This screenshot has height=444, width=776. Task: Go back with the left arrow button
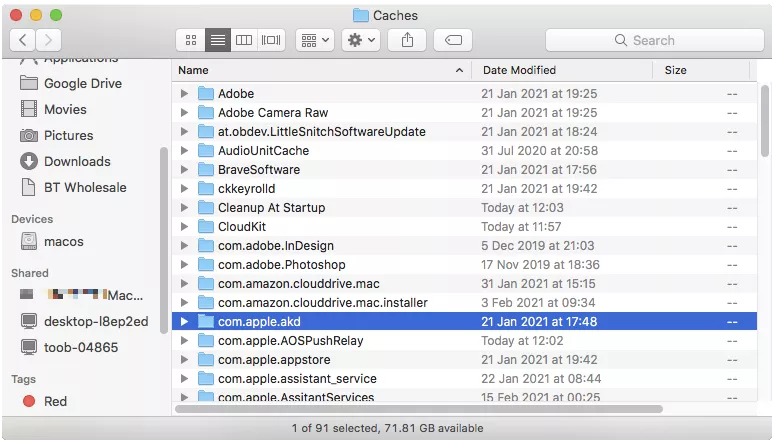click(23, 40)
